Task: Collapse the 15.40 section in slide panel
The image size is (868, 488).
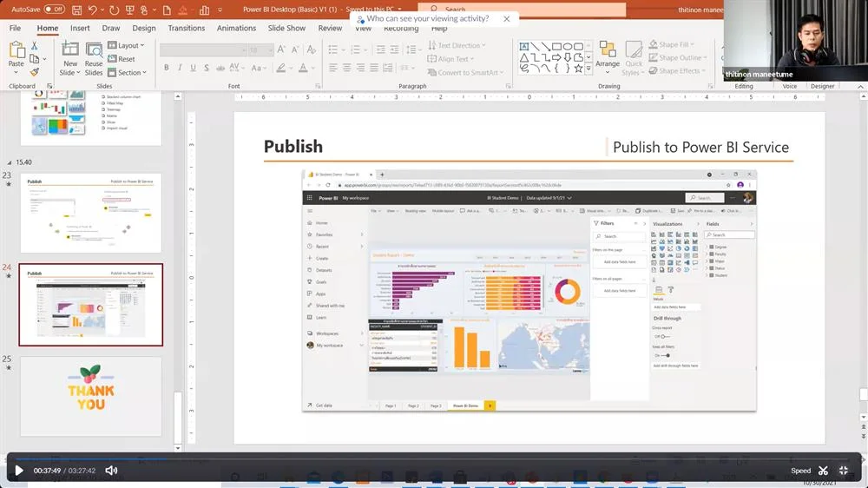Action: (x=10, y=163)
